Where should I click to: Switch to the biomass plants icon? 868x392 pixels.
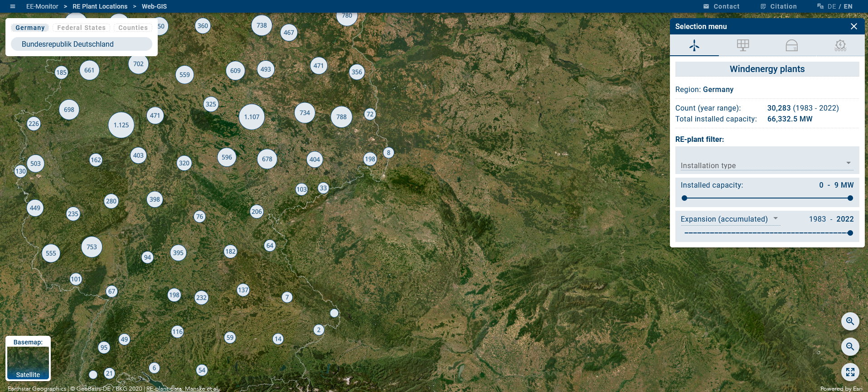point(791,45)
